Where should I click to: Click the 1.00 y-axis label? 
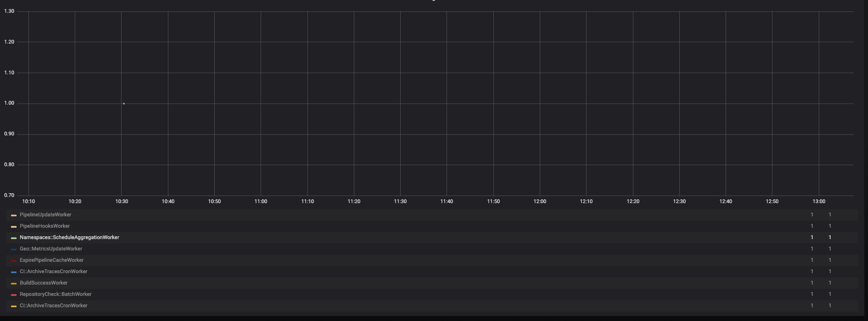[9, 103]
